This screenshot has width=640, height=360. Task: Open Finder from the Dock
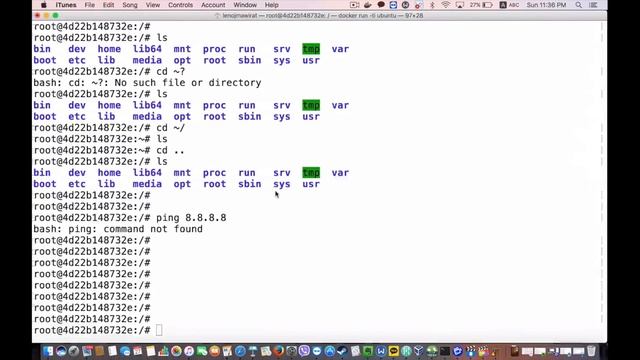48,351
